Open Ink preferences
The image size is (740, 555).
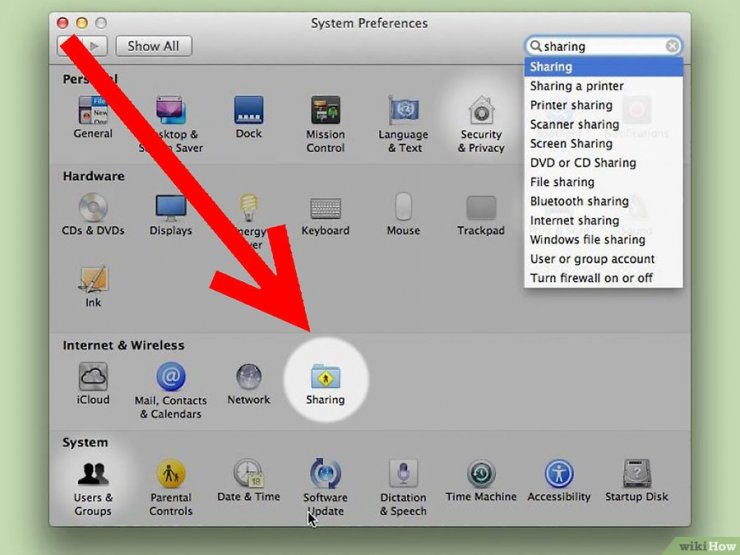pyautogui.click(x=93, y=279)
